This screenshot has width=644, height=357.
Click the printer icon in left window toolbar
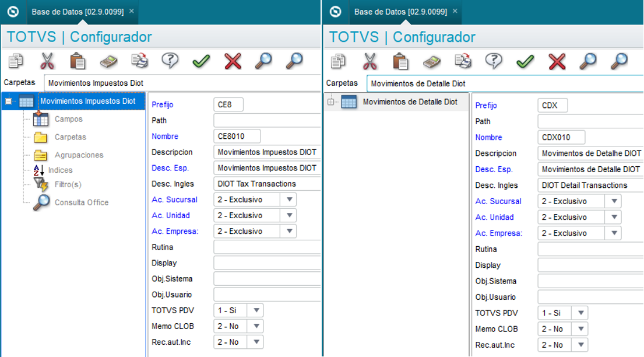[140, 61]
